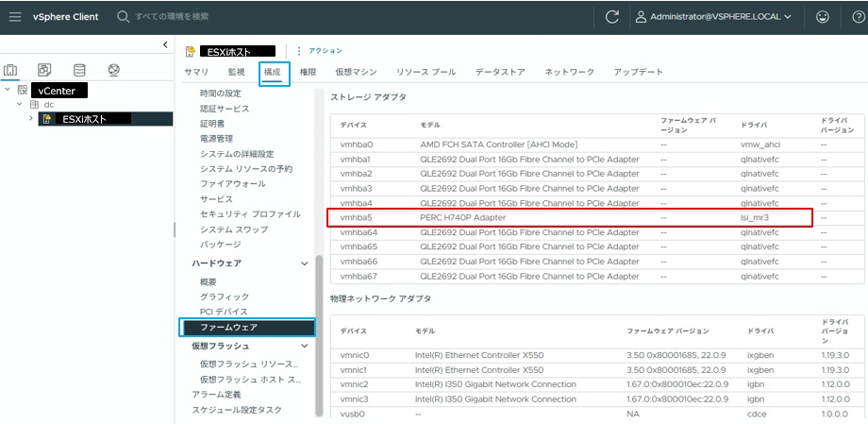Refresh the vSphere Client view
The image size is (868, 424).
tap(611, 17)
